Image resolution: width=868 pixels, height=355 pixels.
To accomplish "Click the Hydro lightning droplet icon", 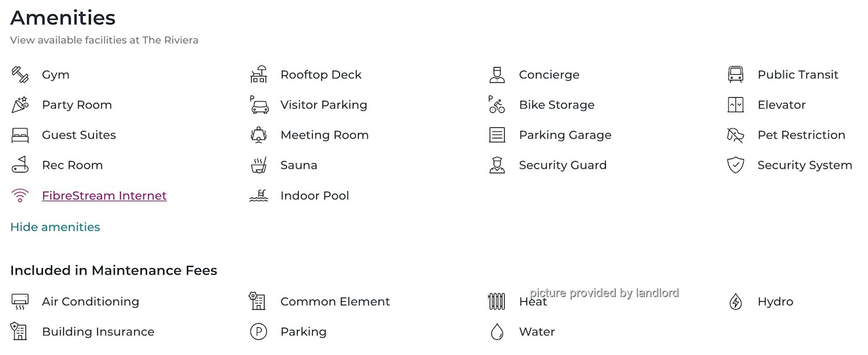I will tap(735, 302).
